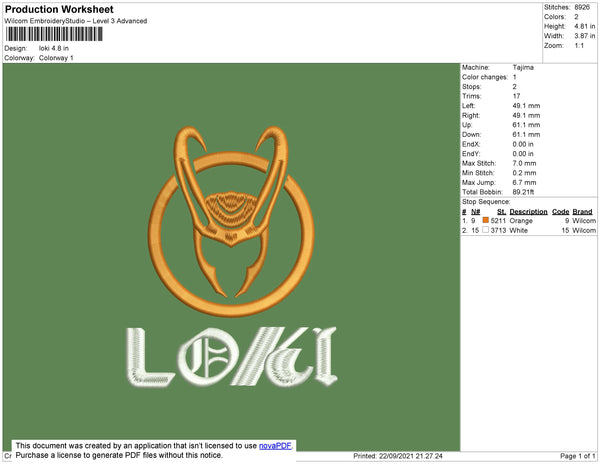
Task: Click the Total Bobbin value 89.21ft
Action: click(x=523, y=192)
